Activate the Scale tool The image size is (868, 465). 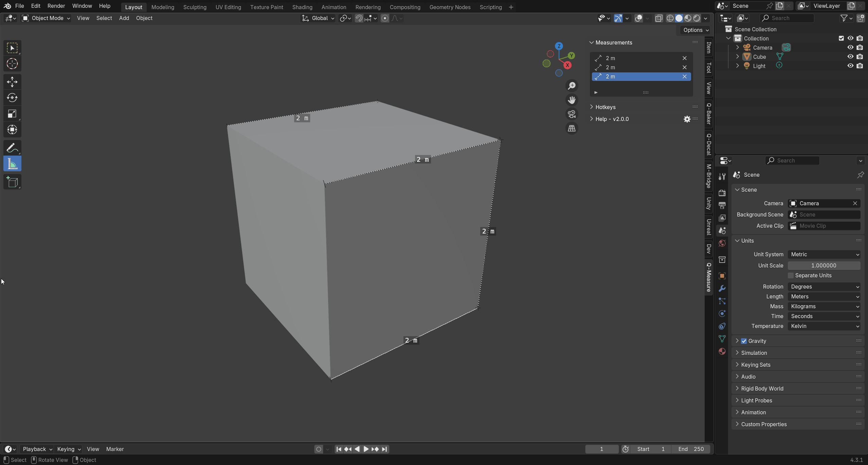pos(12,114)
